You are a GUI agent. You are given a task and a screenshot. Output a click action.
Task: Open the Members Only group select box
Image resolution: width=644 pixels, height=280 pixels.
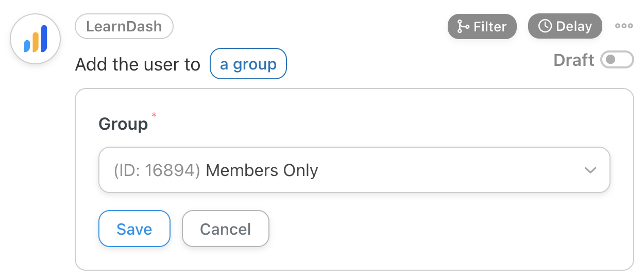(354, 170)
